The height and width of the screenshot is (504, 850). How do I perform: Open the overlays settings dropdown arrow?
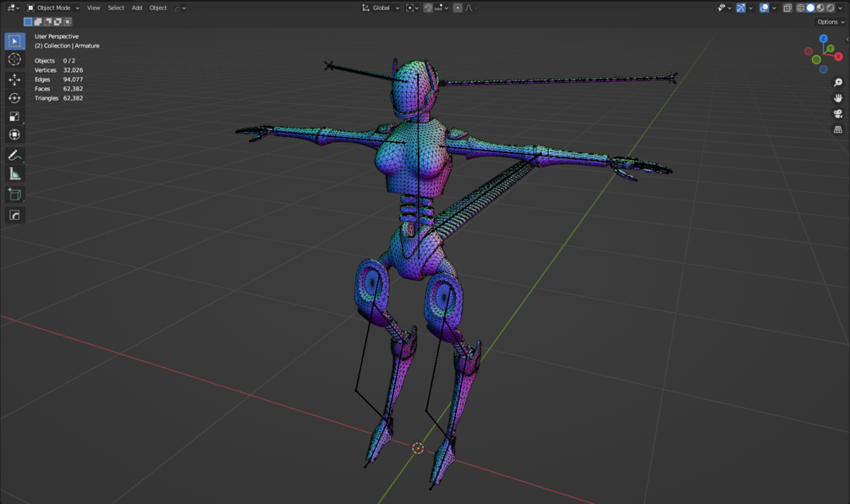point(774,8)
